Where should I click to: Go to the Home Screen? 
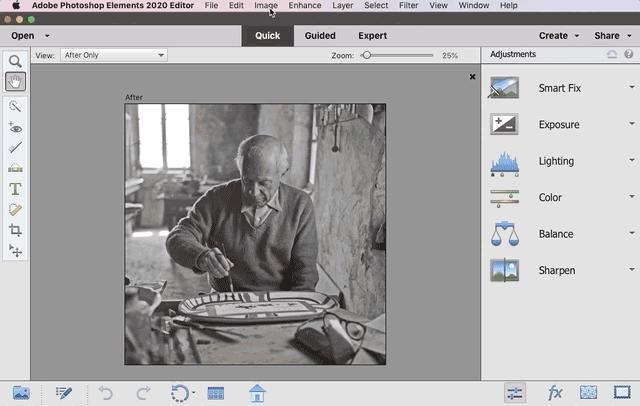pyautogui.click(x=257, y=393)
